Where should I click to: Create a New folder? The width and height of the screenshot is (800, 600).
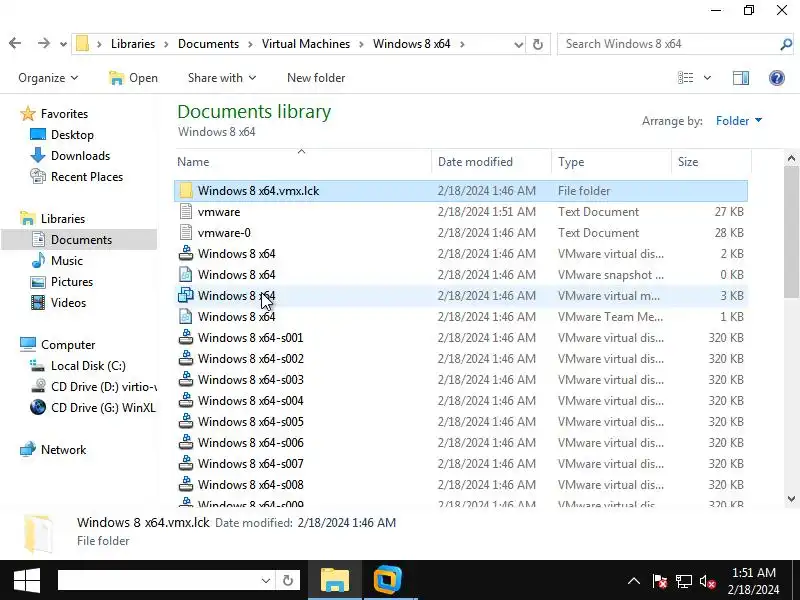[316, 78]
